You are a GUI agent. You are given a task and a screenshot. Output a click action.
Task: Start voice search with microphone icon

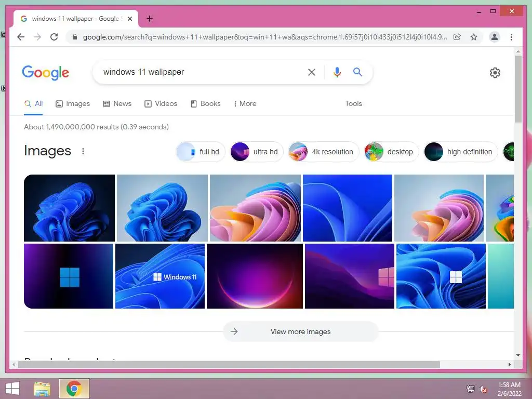[337, 72]
